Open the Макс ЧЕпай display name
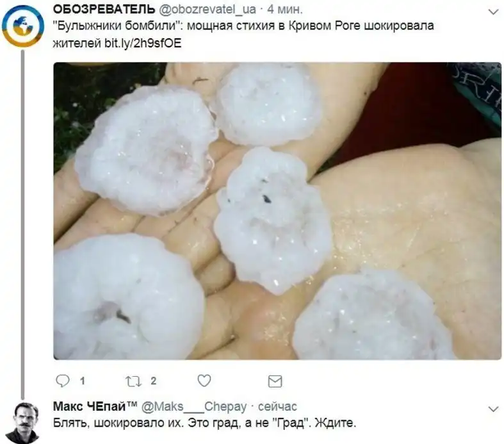Image resolution: width=504 pixels, height=444 pixels. coord(95,406)
